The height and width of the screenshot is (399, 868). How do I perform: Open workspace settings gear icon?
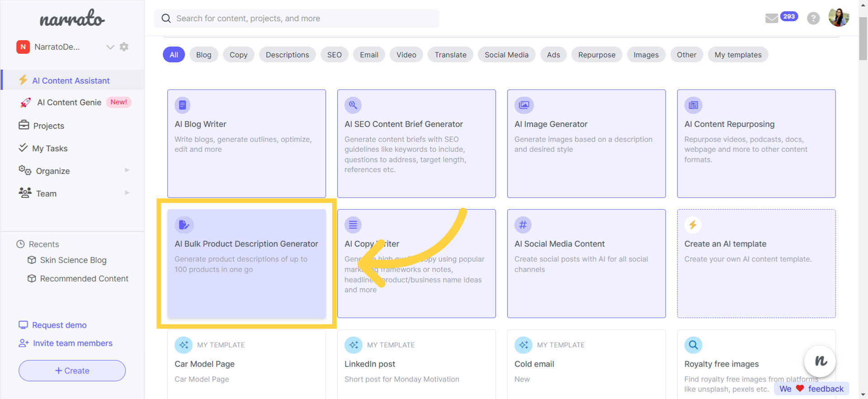coord(124,47)
